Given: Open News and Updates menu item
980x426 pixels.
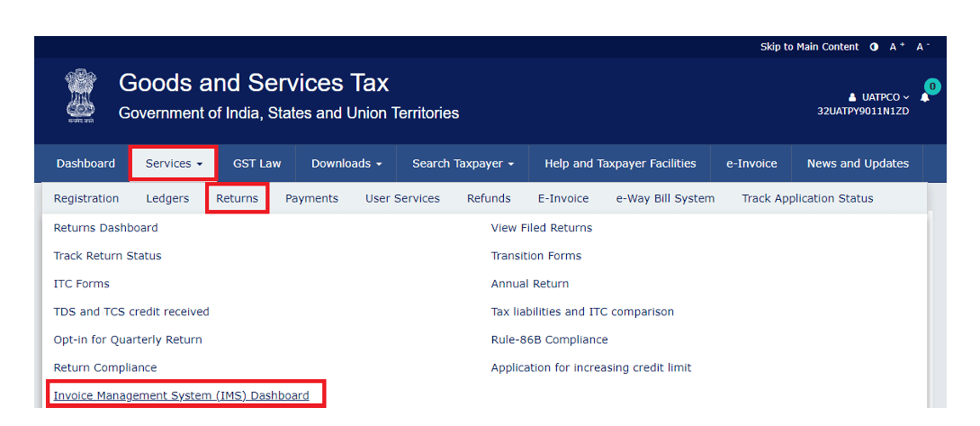Looking at the screenshot, I should pyautogui.click(x=858, y=163).
